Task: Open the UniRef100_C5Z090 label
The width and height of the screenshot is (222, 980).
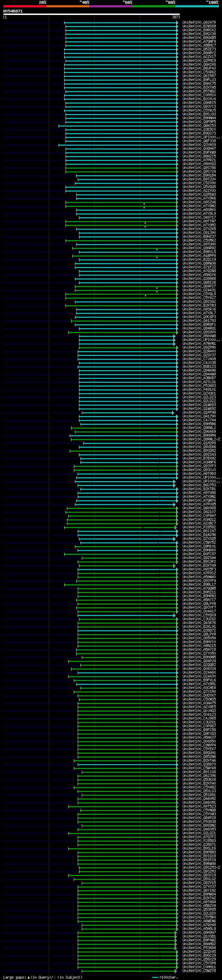Action: 199,183
